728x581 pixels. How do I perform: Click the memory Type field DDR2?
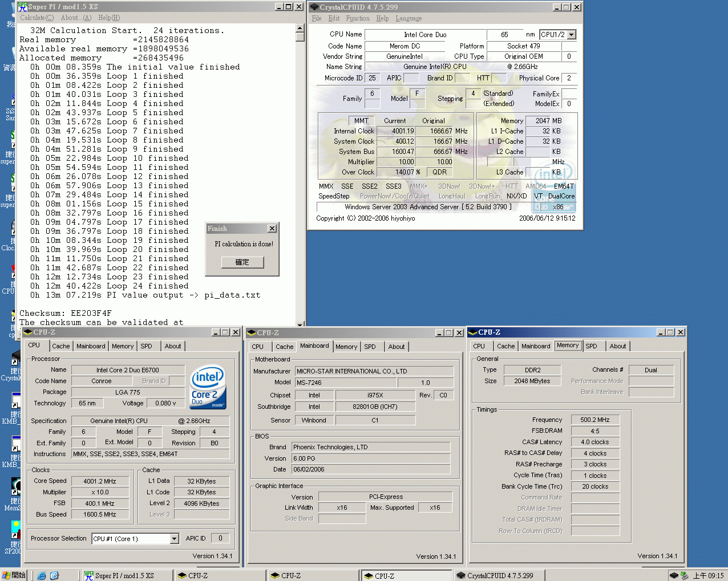click(x=532, y=370)
